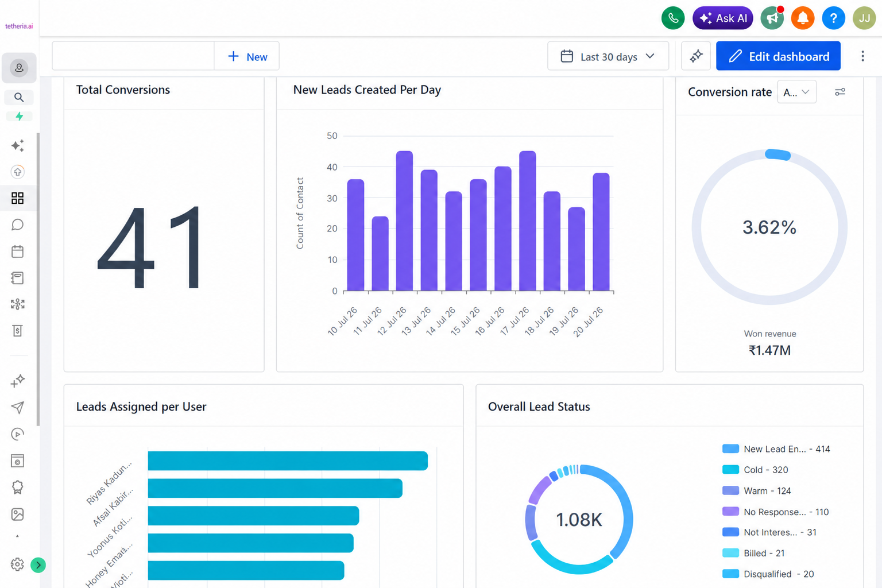Click the green lightning quick actions icon

[x=19, y=117]
